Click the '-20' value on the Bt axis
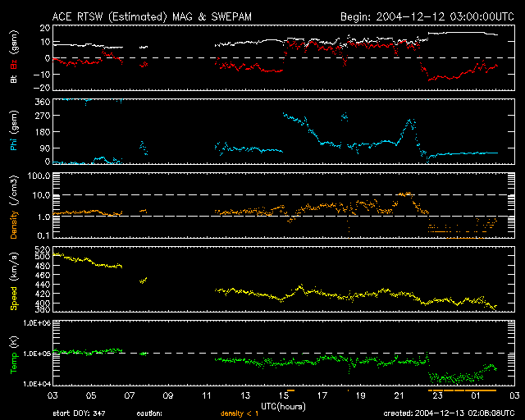Screen dimensions: 525x420 pos(42,88)
